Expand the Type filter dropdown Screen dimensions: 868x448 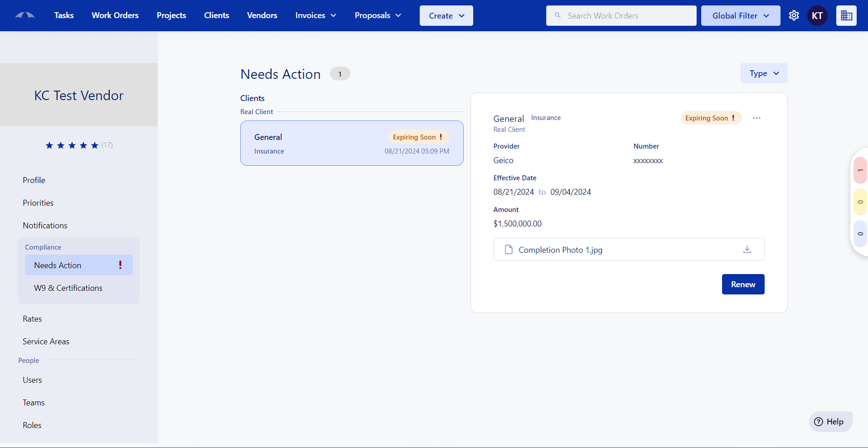point(764,73)
